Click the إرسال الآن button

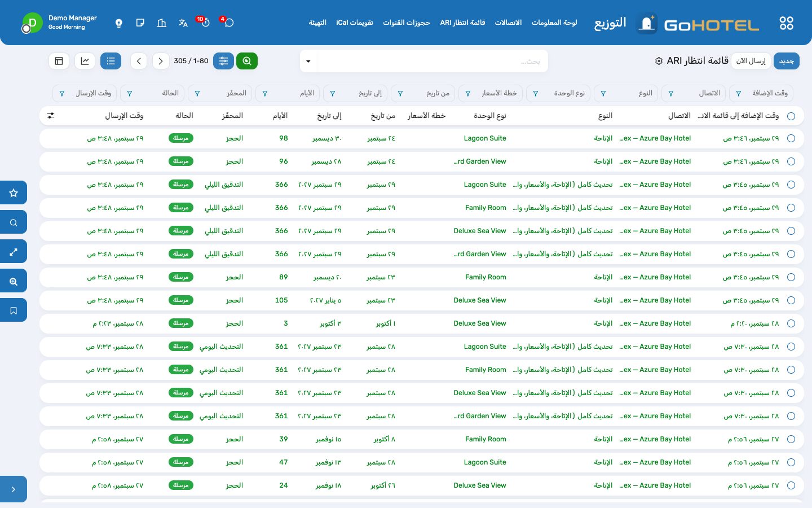tap(751, 61)
